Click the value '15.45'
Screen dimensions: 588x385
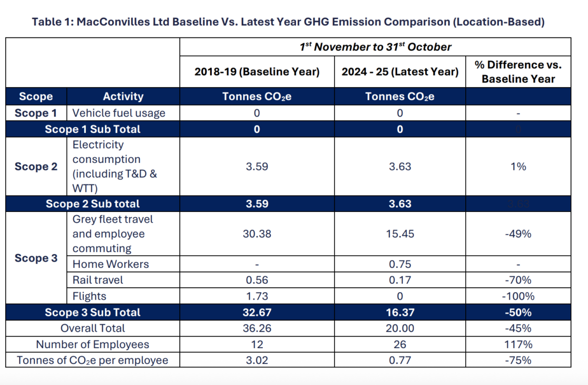pyautogui.click(x=400, y=234)
